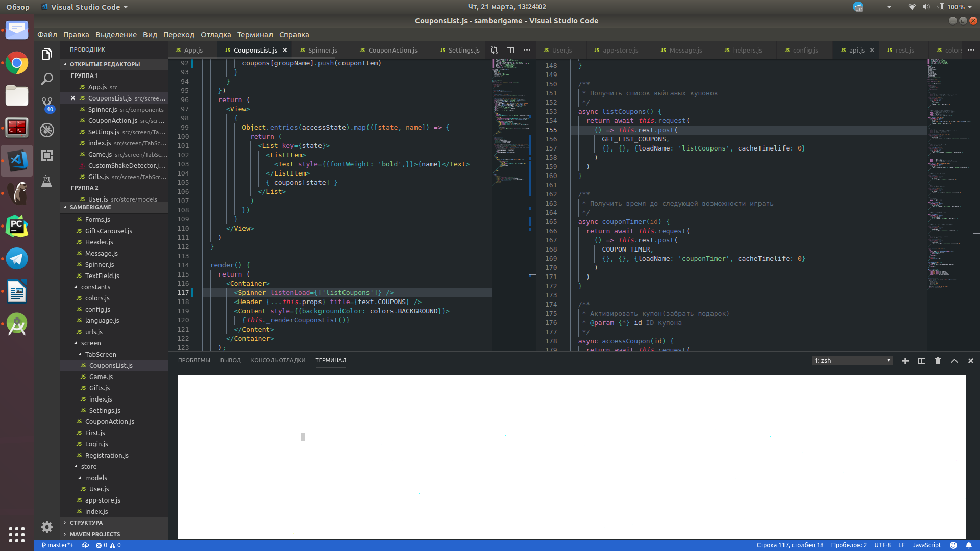Open the Extensions view in activity bar
Screen dimensions: 980x551
(x=47, y=156)
